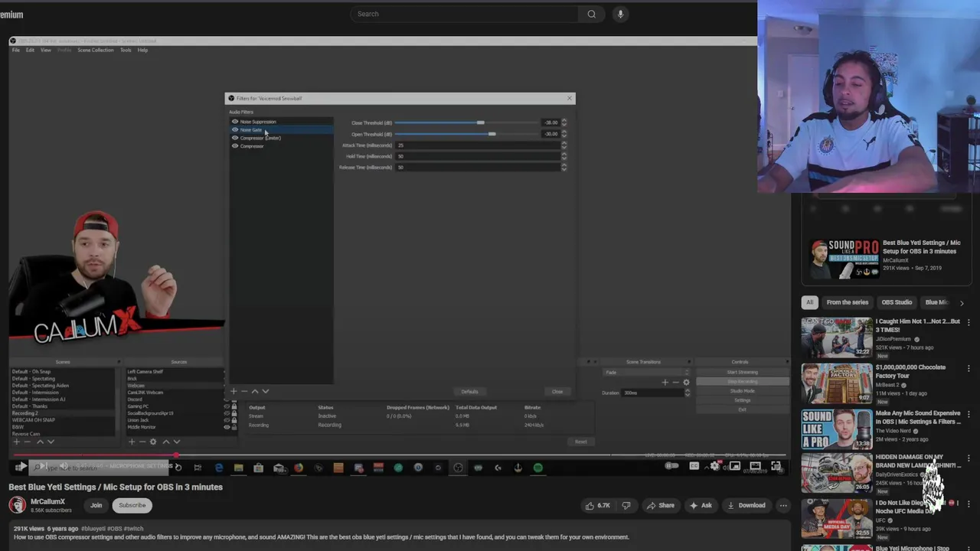Toggle autoplay switch on the player

click(x=671, y=466)
